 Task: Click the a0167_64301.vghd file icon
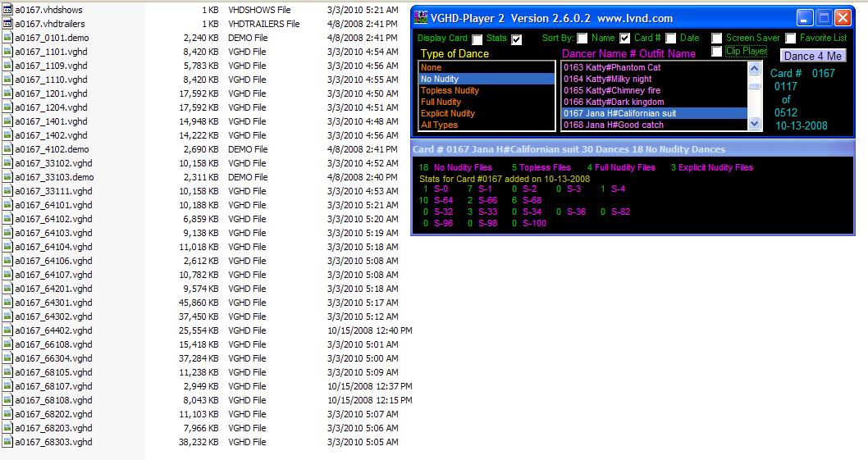click(7, 303)
